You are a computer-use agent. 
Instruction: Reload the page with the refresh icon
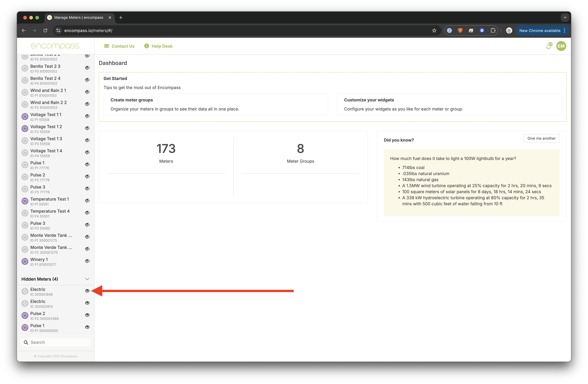pyautogui.click(x=45, y=31)
